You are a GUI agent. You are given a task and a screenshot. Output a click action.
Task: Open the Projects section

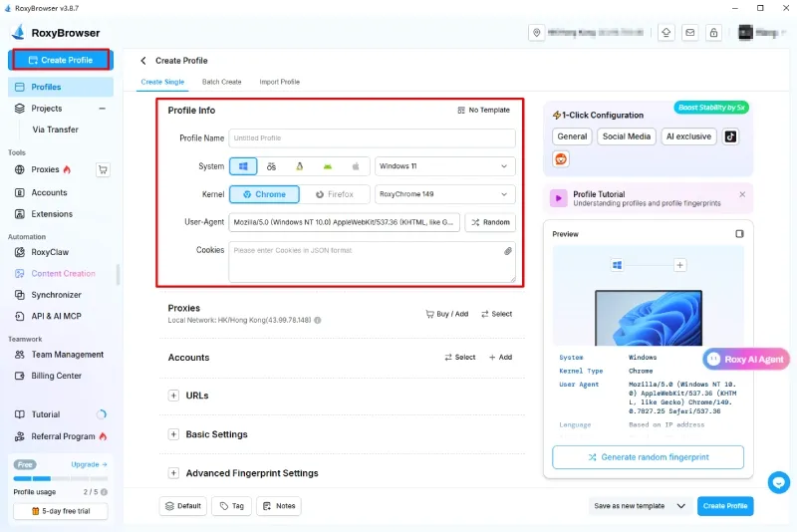(x=46, y=109)
